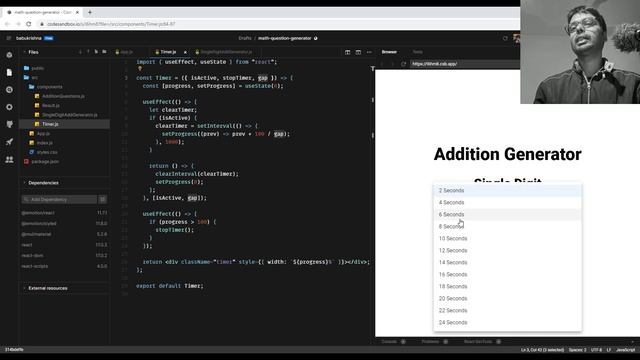The width and height of the screenshot is (640, 360).
Task: Open a new Chrome tab
Action: 90,12
